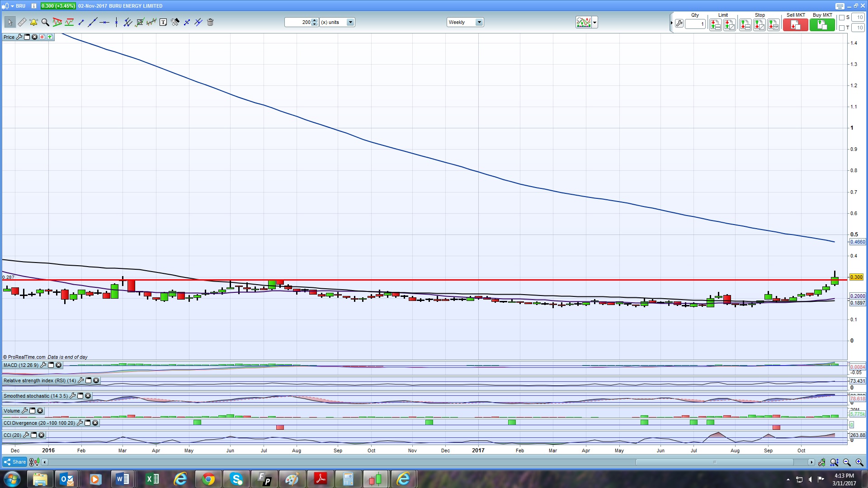Expand the indicators button dropdown arrow
The width and height of the screenshot is (868, 488).
[x=594, y=22]
